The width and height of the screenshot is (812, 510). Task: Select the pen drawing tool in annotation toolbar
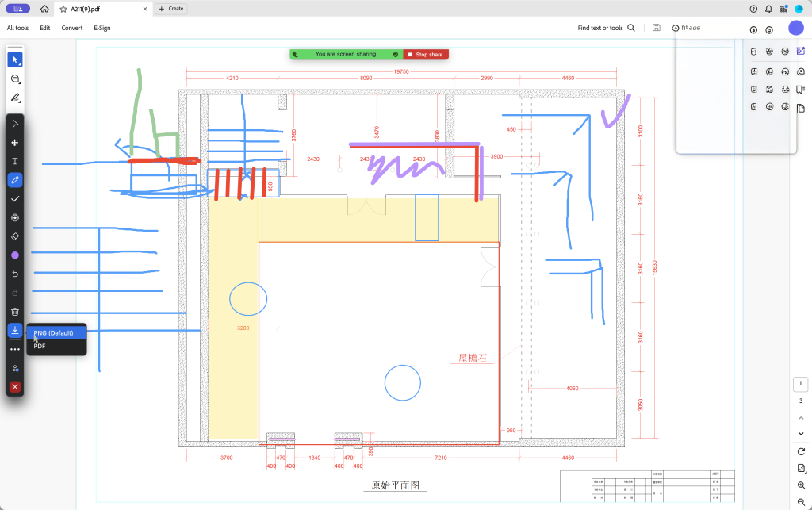point(15,180)
